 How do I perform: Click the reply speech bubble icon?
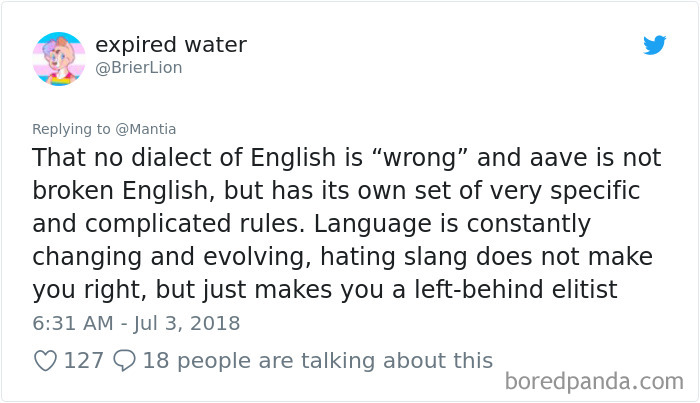tap(125, 360)
